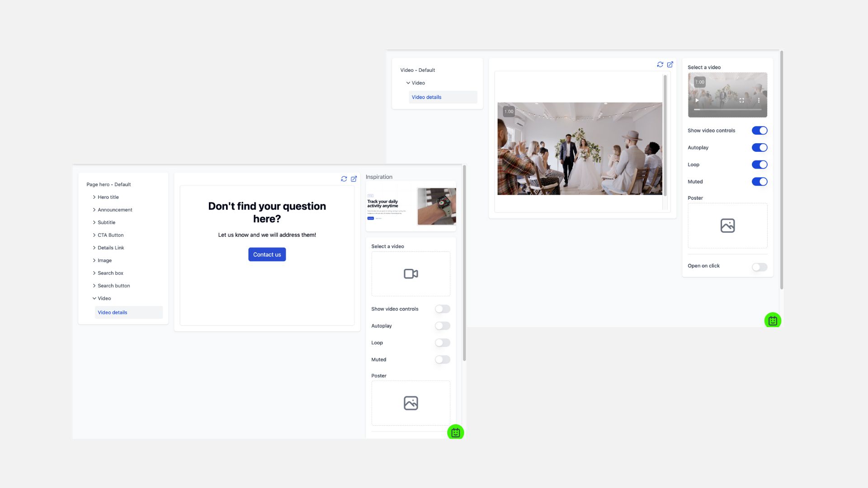Click the Poster image upload area in right panel
The height and width of the screenshot is (488, 868).
(726, 225)
